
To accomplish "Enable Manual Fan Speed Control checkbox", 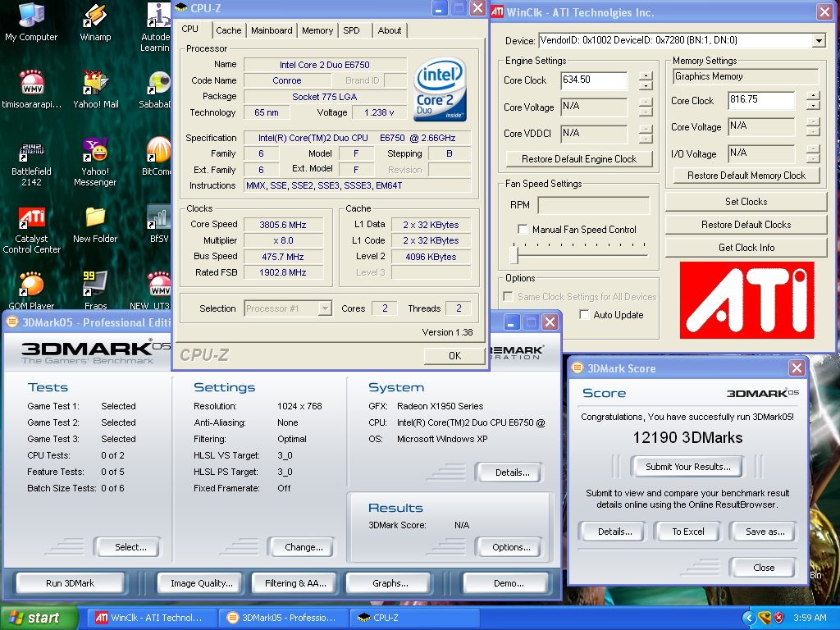I will [523, 230].
